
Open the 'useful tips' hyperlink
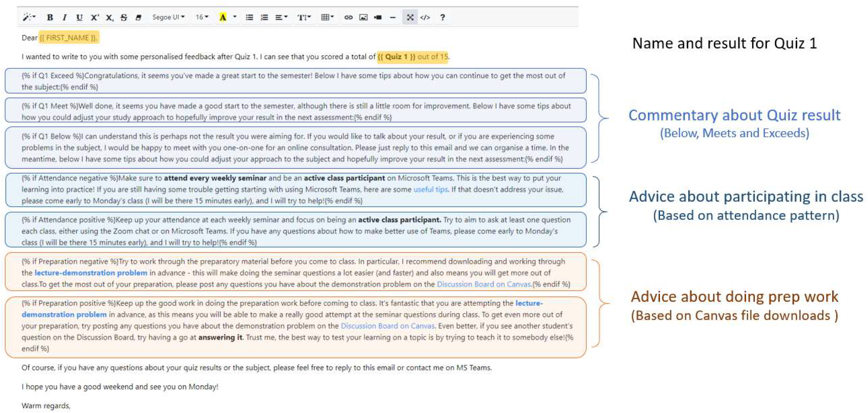pyautogui.click(x=430, y=190)
